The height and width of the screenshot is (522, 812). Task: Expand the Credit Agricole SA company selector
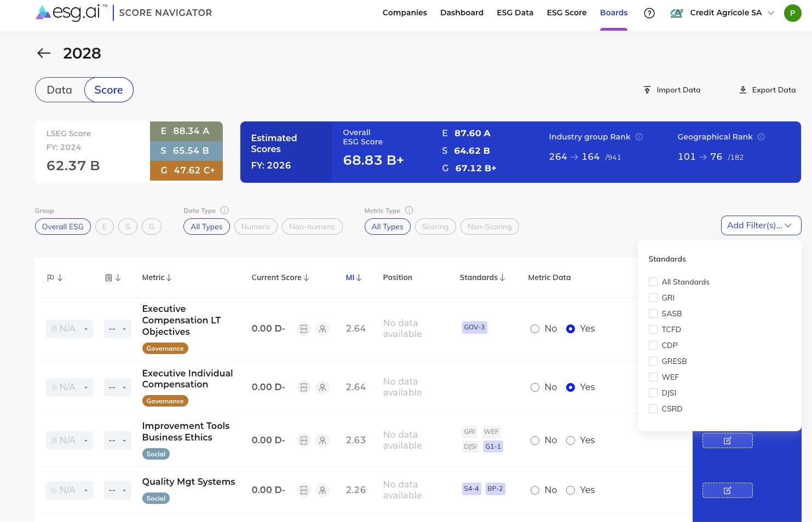[x=770, y=13]
